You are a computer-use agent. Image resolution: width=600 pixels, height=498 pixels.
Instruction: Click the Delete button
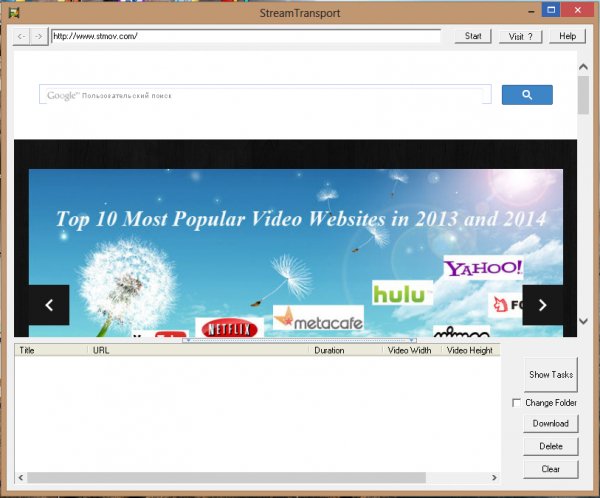point(551,446)
